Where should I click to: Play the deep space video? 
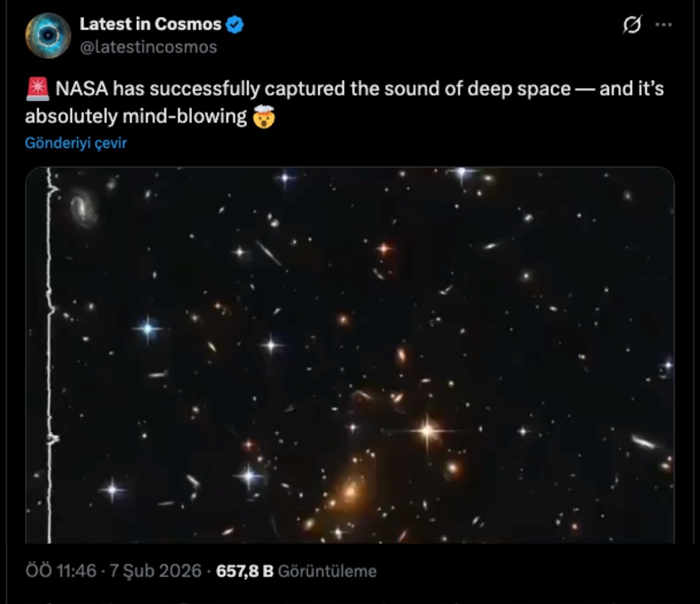(349, 355)
